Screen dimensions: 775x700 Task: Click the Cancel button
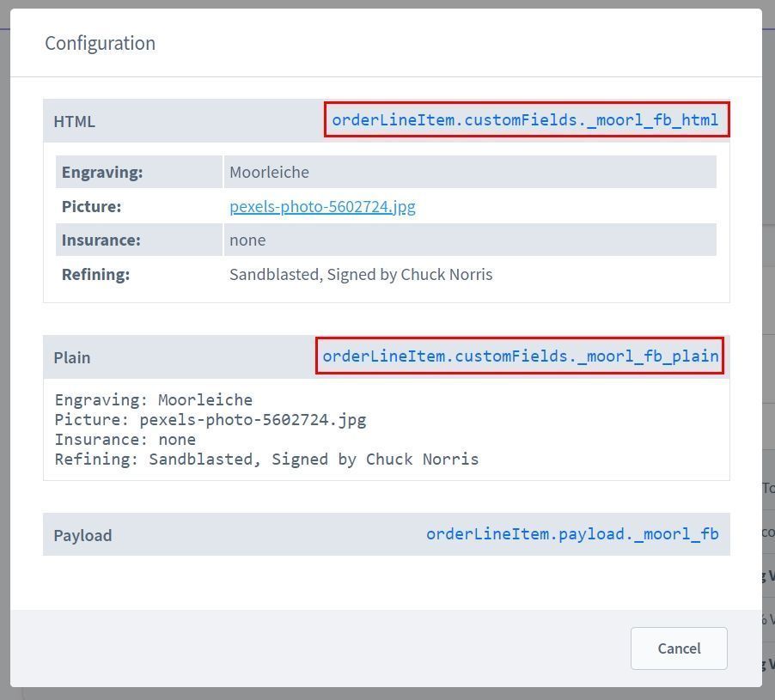coord(678,648)
